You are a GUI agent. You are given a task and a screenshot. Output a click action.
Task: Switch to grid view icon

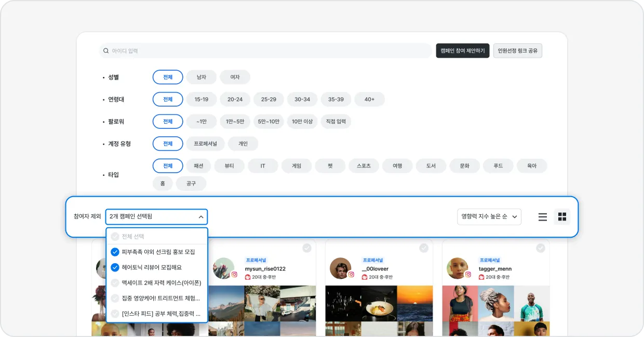point(562,217)
